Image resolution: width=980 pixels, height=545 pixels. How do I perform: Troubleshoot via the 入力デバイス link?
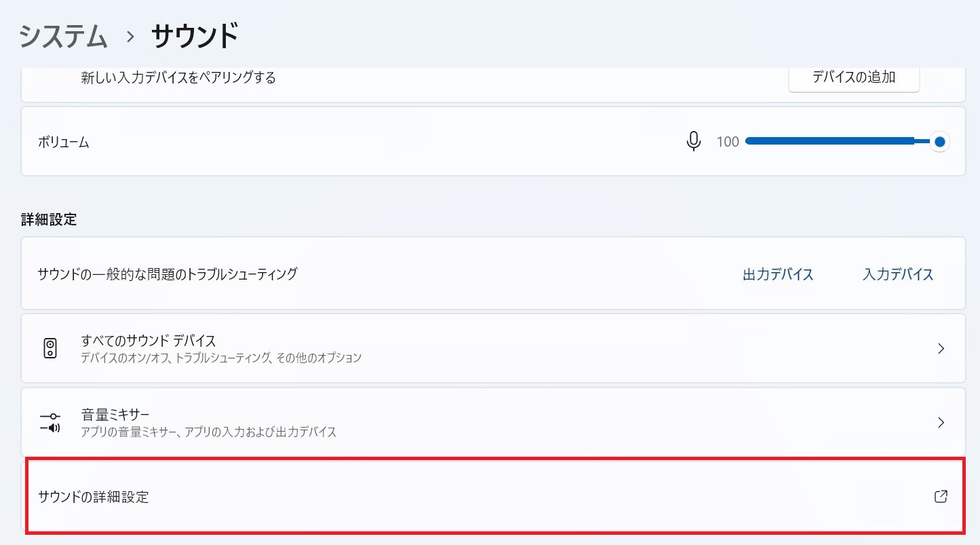tap(898, 275)
